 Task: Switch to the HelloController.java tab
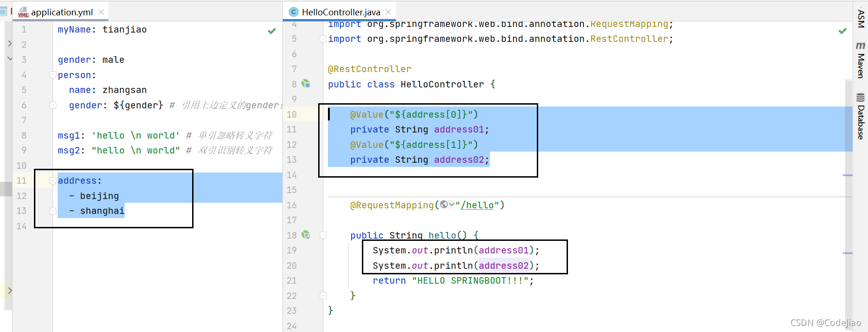(x=341, y=12)
